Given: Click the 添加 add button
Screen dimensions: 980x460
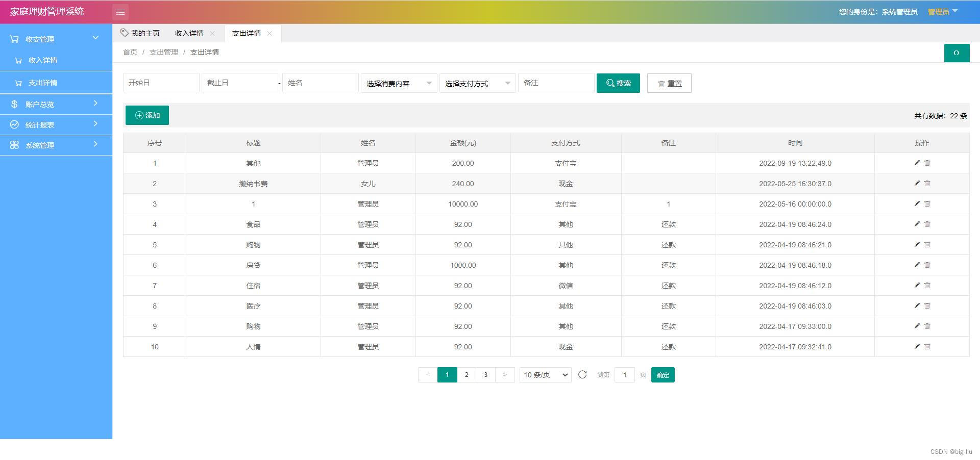Looking at the screenshot, I should click(147, 115).
